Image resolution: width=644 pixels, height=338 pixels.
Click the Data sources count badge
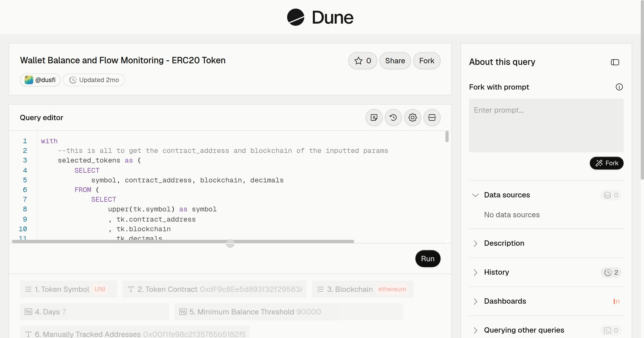611,195
